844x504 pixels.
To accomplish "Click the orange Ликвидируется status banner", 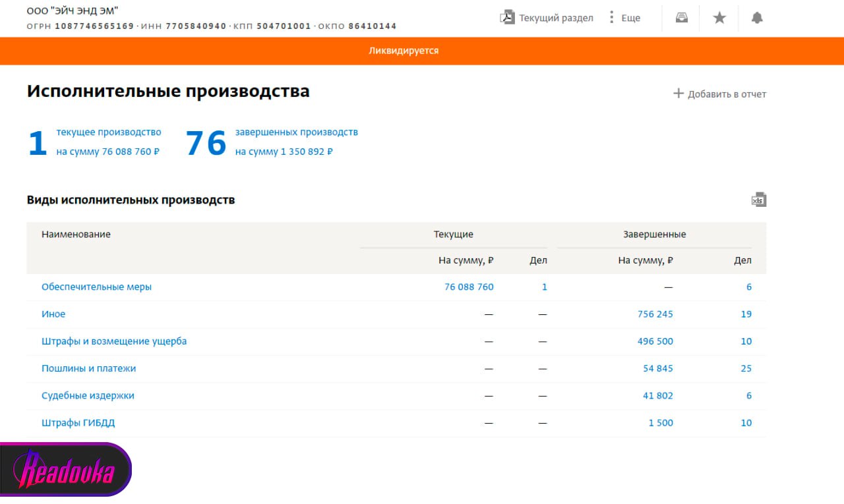I will 403,51.
